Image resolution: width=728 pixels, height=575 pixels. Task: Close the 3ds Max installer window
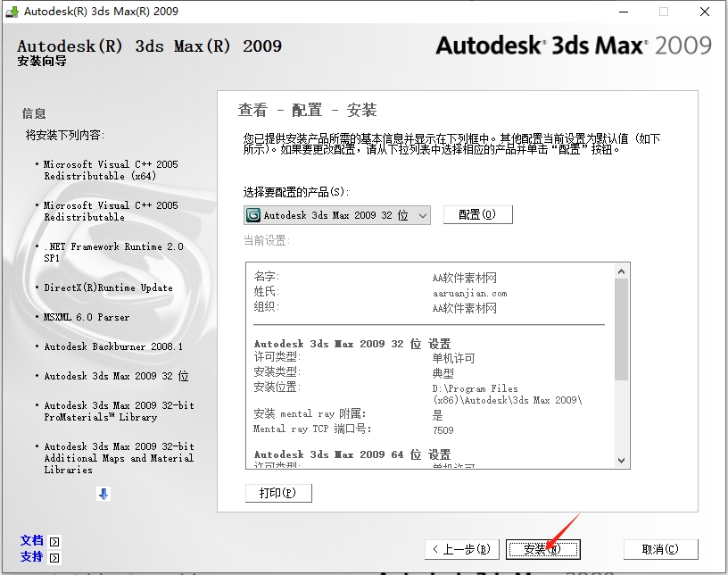(x=705, y=12)
